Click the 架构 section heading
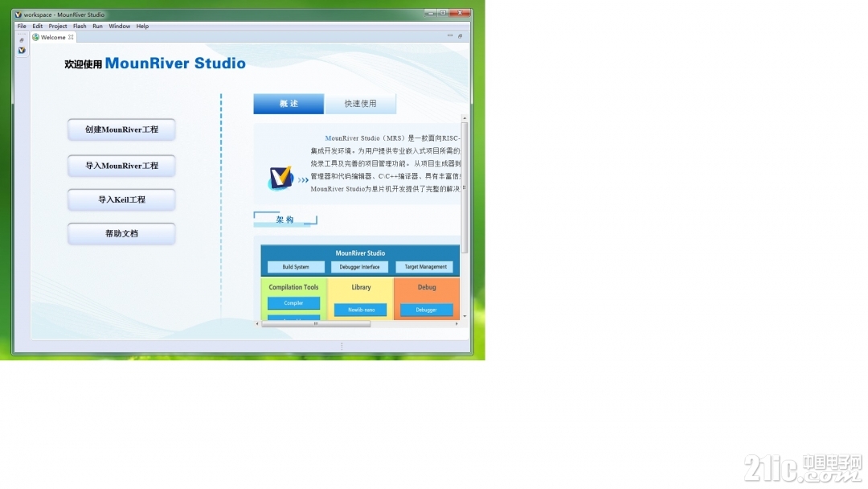868x489 pixels. (285, 220)
